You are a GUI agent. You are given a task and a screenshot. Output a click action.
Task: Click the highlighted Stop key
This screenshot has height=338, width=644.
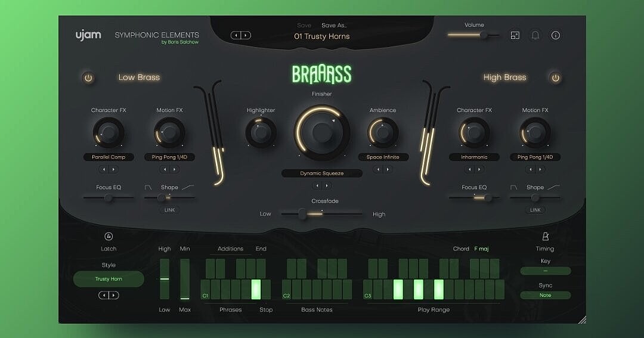[x=256, y=290]
